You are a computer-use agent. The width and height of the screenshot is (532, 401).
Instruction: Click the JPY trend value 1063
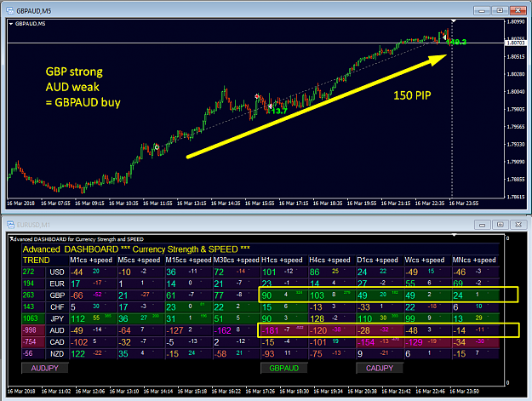31,318
